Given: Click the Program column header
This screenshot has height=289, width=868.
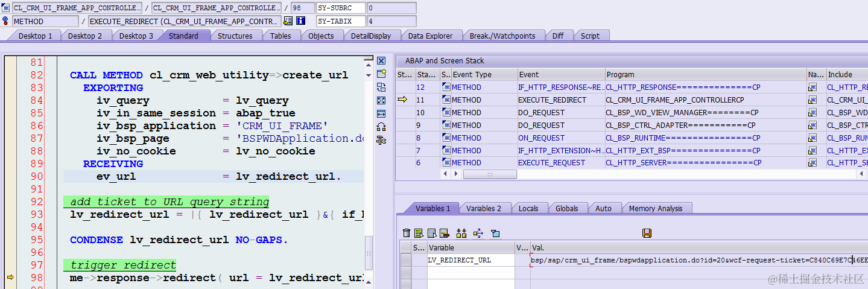Looking at the screenshot, I should 706,75.
